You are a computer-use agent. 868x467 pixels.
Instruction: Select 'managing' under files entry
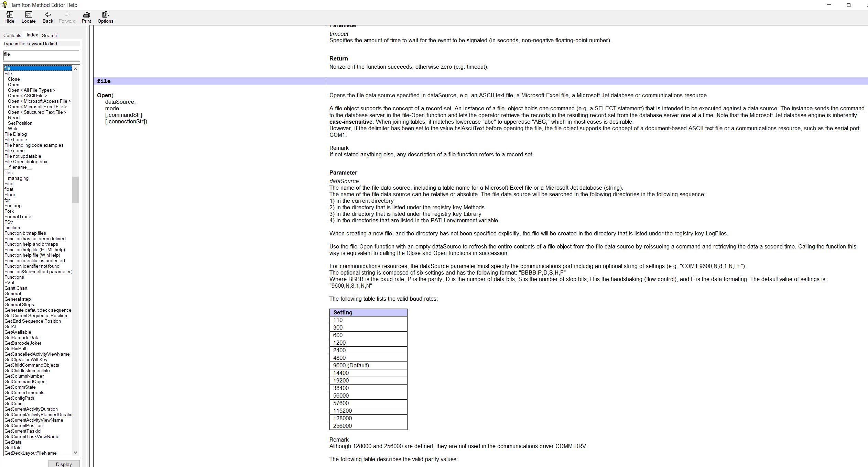[18, 178]
